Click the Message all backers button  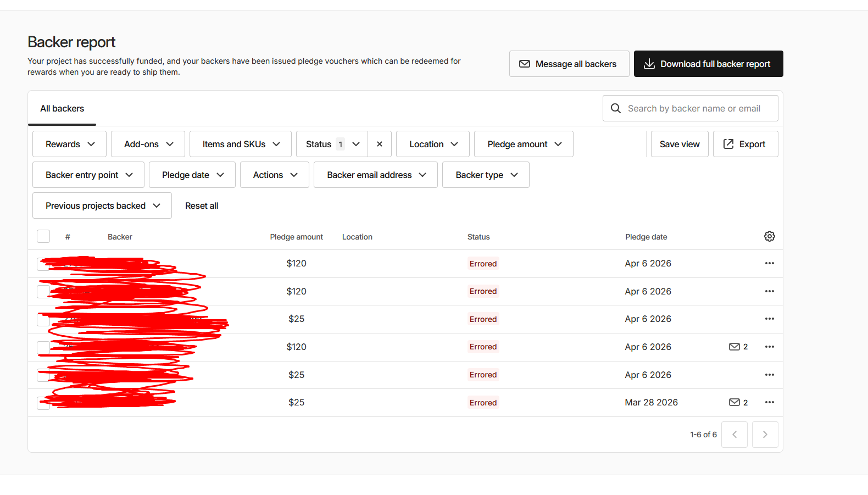(x=569, y=64)
